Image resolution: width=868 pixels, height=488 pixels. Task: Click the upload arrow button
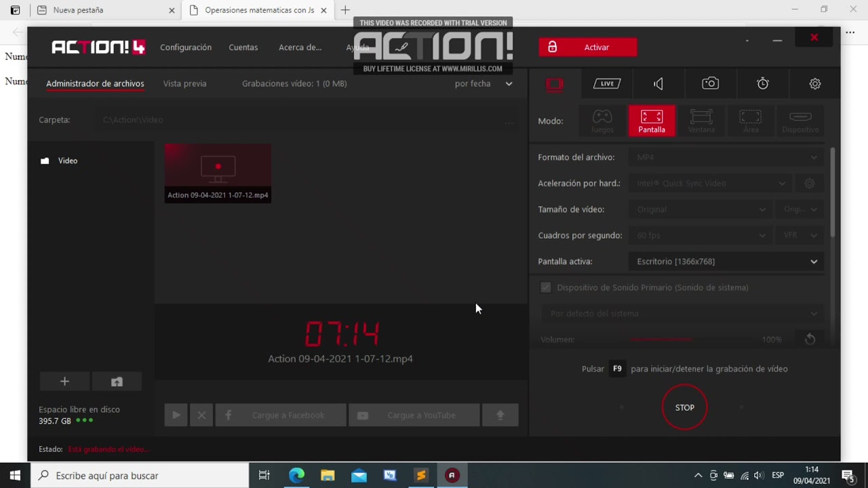click(x=500, y=415)
